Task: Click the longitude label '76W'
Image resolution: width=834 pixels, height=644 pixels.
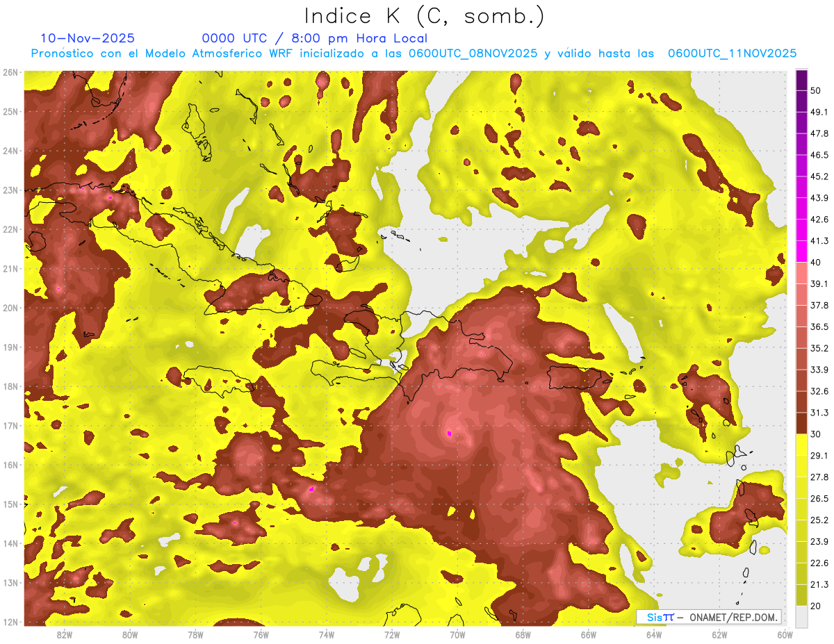Action: point(261,634)
